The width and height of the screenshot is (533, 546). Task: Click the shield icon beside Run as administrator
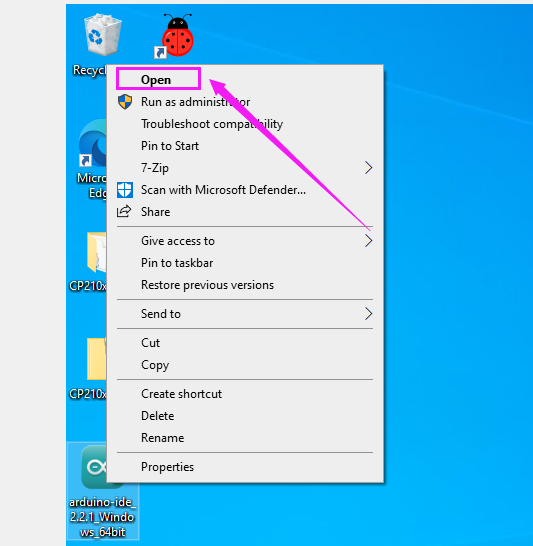[125, 102]
